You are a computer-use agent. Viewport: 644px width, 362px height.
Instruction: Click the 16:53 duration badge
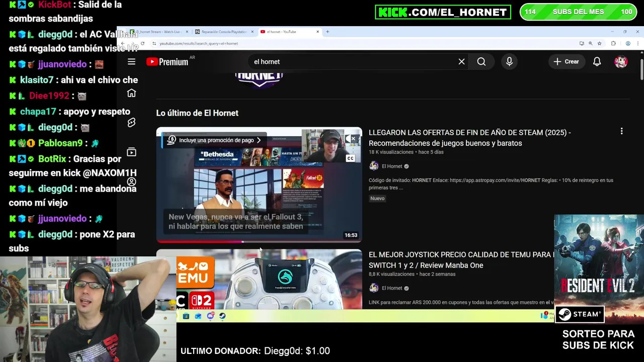(x=351, y=235)
